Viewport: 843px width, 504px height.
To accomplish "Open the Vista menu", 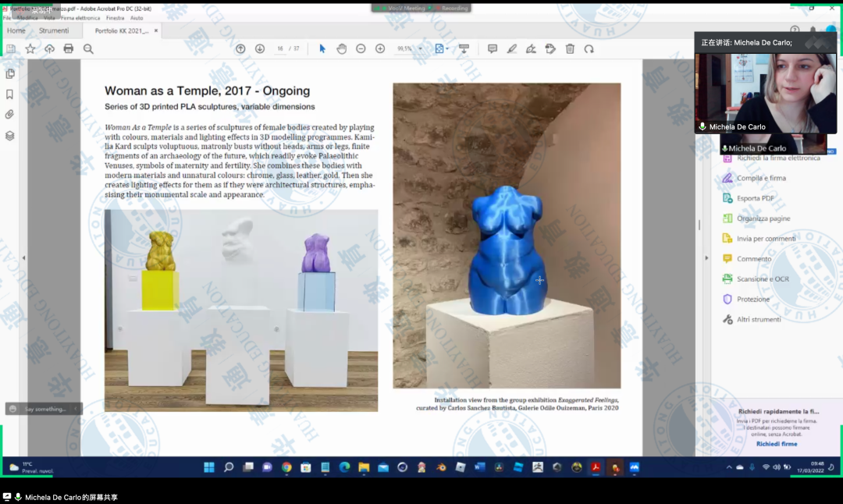I will pyautogui.click(x=49, y=18).
